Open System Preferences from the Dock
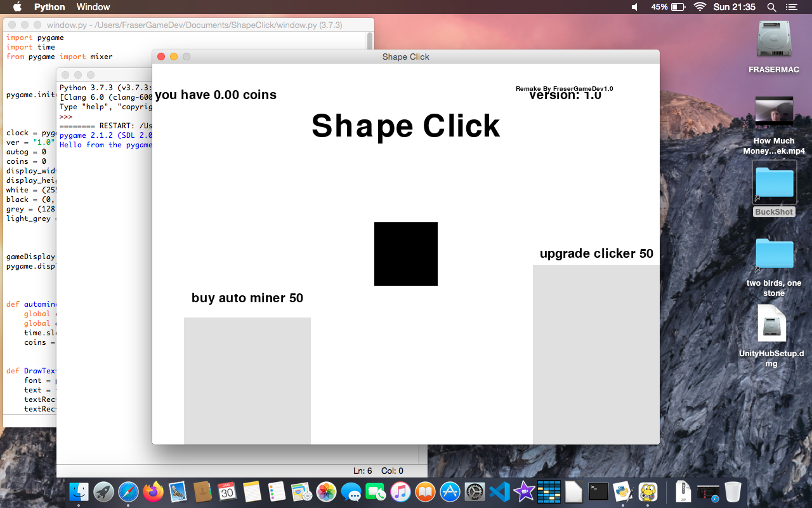 point(474,491)
